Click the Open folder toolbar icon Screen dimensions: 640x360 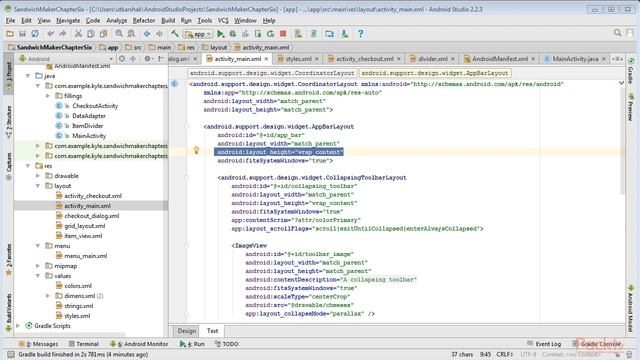(10, 34)
